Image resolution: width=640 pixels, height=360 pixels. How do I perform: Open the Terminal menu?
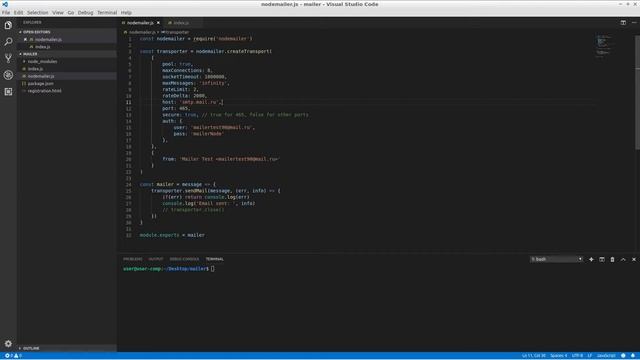pyautogui.click(x=107, y=13)
